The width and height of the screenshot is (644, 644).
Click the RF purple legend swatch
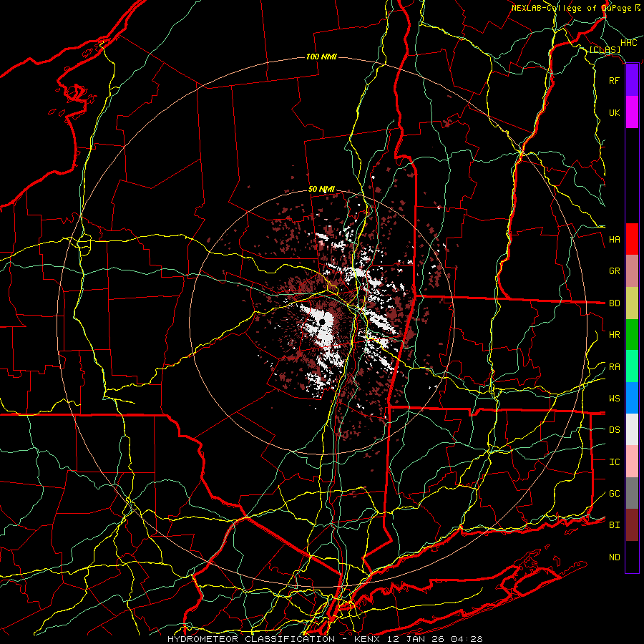point(632,80)
